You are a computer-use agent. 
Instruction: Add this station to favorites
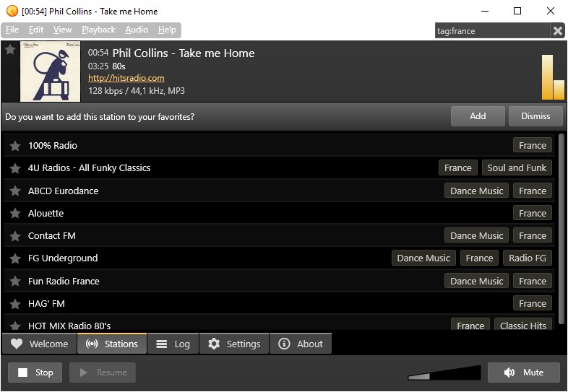[x=478, y=116]
